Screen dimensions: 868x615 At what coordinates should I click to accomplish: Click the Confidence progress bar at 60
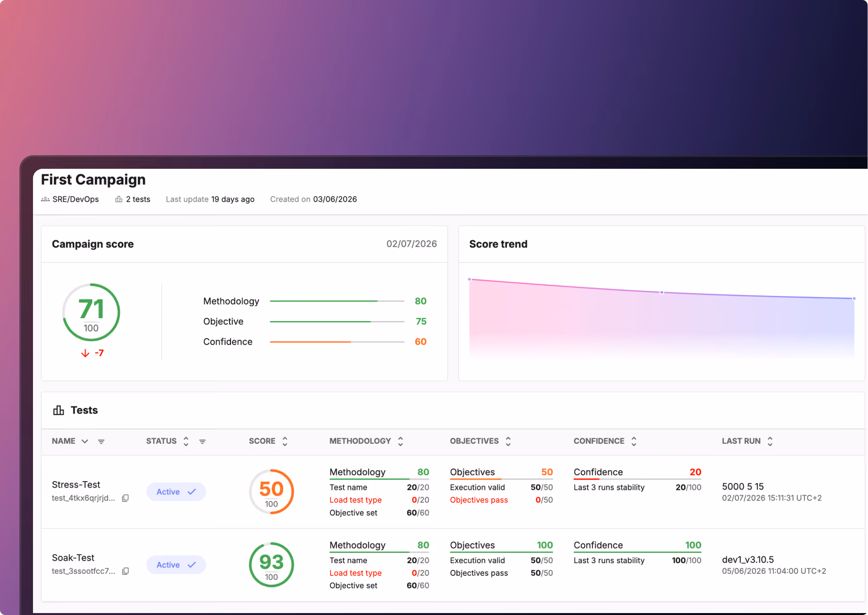pos(337,342)
